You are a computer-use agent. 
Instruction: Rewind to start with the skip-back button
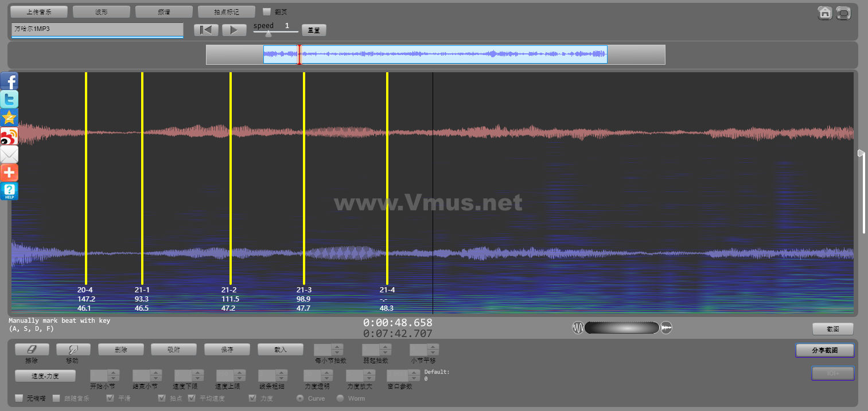click(x=206, y=30)
